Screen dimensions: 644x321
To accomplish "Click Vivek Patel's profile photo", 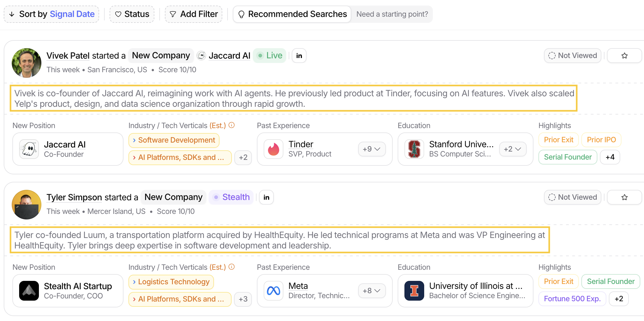I will (x=27, y=63).
